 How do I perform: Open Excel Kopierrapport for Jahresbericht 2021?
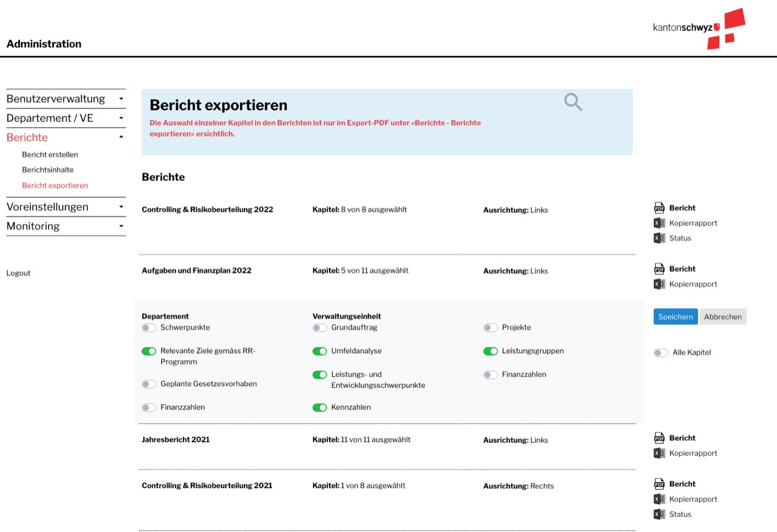tap(685, 453)
